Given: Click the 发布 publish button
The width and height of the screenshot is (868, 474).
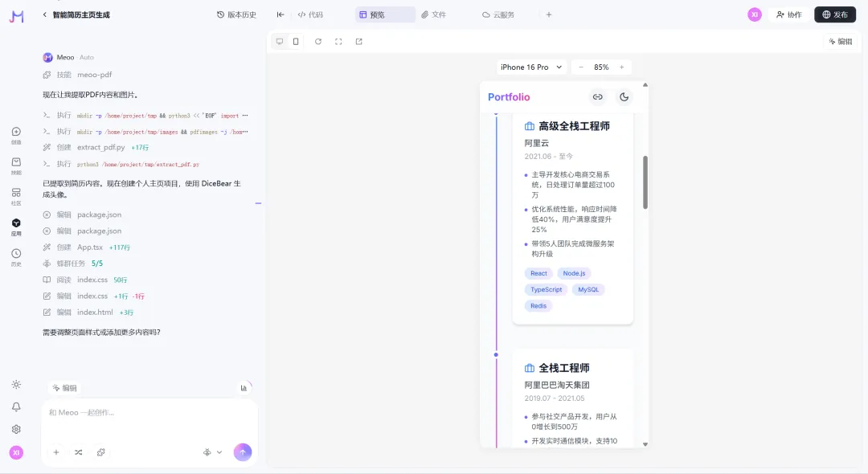Looking at the screenshot, I should click(x=835, y=15).
